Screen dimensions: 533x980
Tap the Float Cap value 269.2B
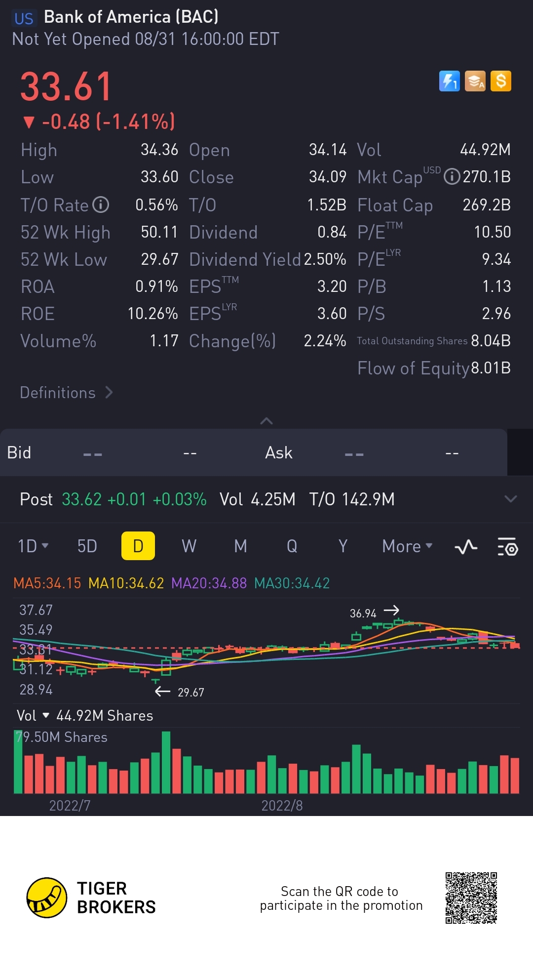tap(487, 204)
